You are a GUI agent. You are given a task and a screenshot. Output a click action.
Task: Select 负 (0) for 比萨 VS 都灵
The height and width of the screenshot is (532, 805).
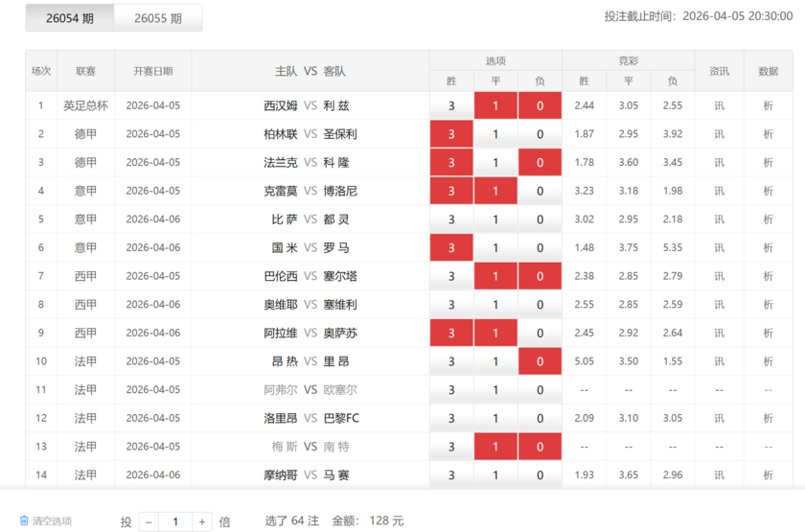click(x=540, y=220)
